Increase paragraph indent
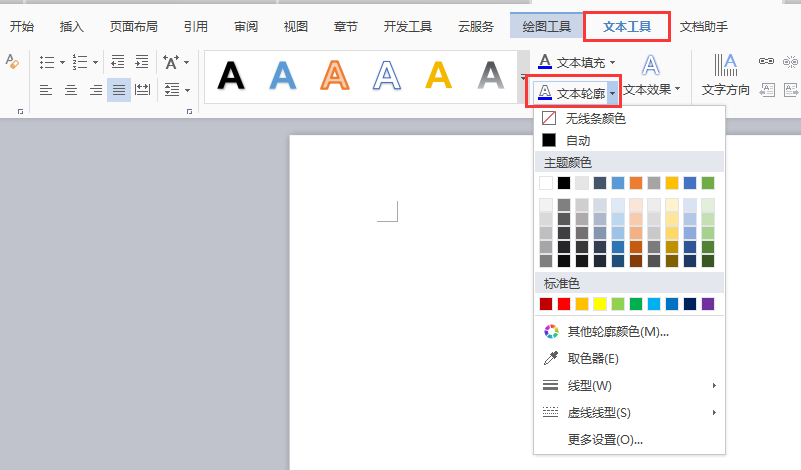801x470 pixels. coord(142,62)
